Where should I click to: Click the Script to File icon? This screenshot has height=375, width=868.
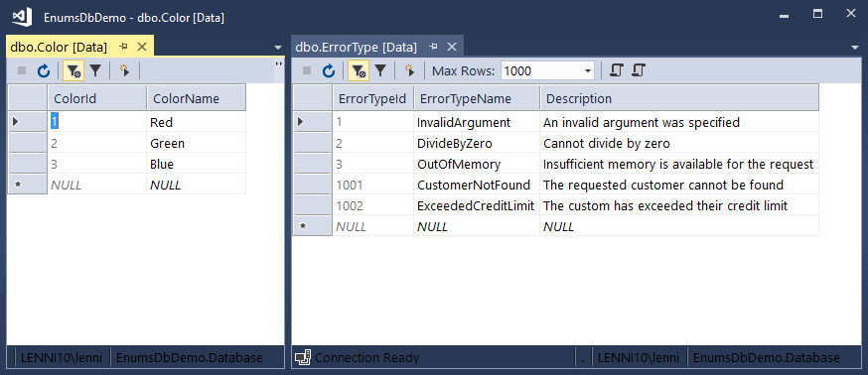point(639,70)
